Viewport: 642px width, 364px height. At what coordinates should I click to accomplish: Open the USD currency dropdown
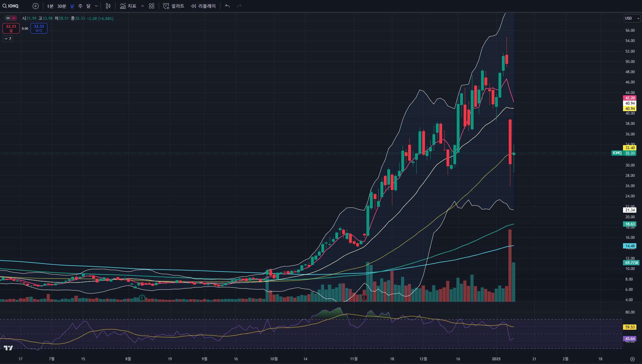(632, 18)
